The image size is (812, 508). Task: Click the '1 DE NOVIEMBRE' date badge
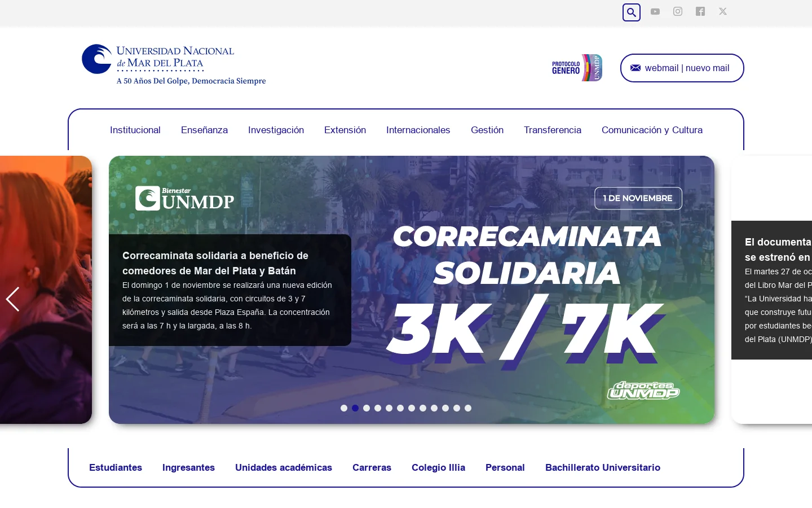click(x=638, y=198)
